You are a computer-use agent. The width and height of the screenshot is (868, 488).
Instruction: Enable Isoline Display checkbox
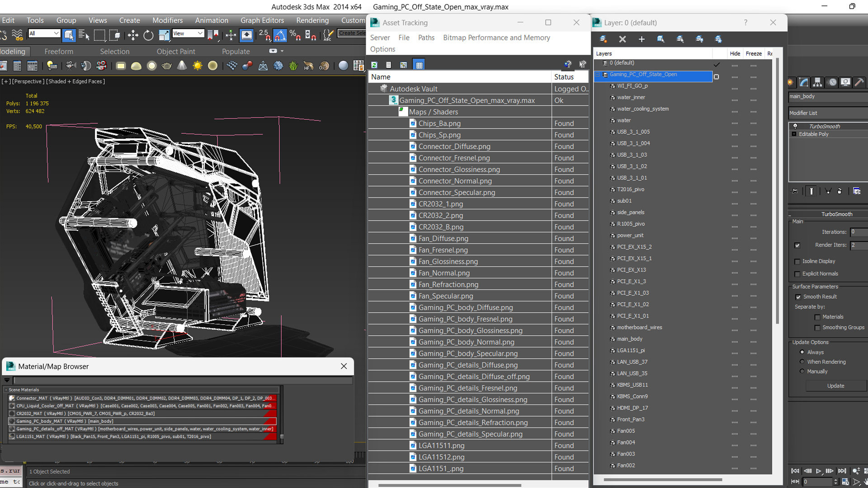tap(797, 262)
